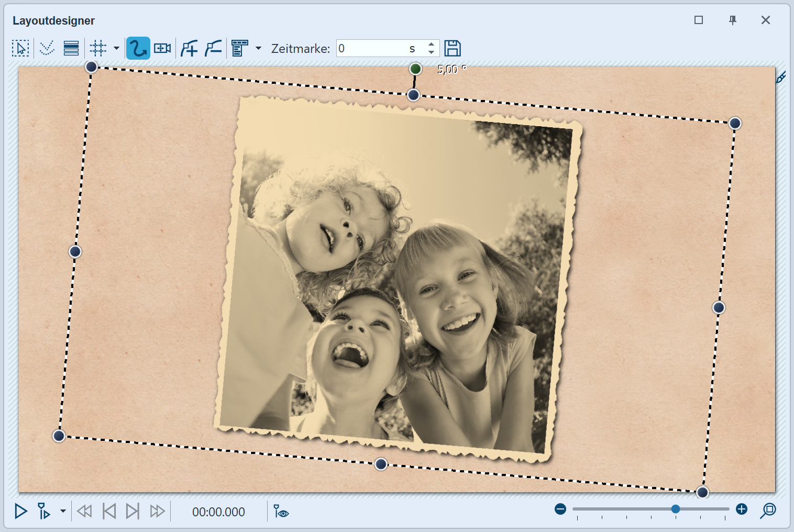The image size is (794, 532).
Task: Open the grid settings dropdown
Action: point(116,48)
